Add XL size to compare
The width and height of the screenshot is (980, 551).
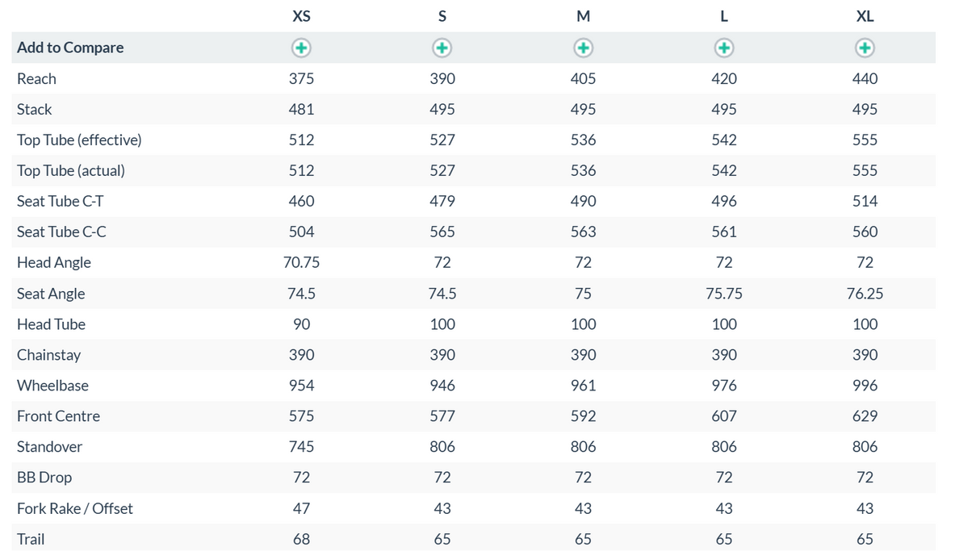tap(865, 48)
